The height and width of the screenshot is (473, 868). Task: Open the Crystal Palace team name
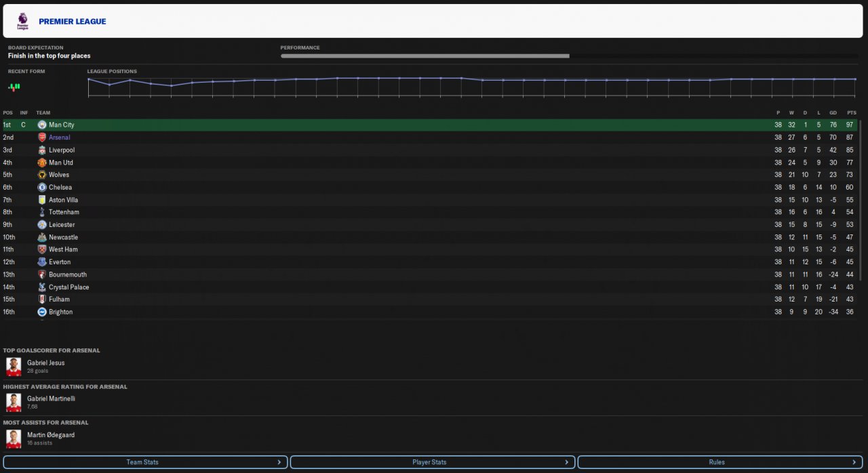tap(69, 287)
